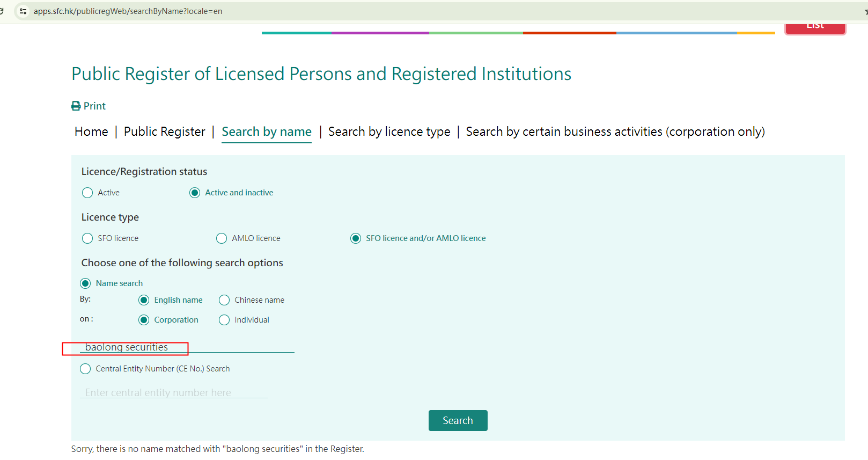Select the Individual radio option
The height and width of the screenshot is (460, 868).
[224, 320]
